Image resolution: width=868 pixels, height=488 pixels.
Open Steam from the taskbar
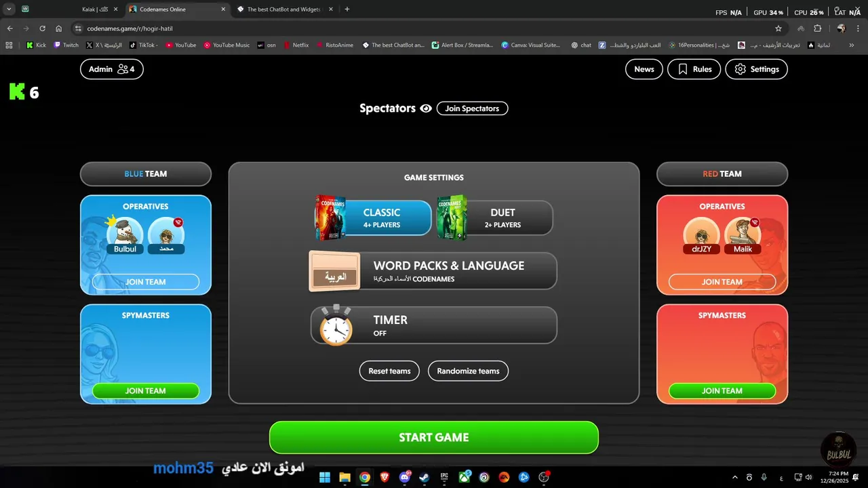[425, 477]
